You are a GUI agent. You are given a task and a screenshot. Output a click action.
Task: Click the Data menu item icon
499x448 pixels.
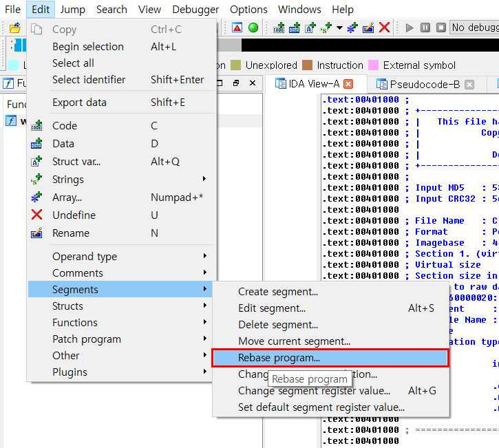[36, 144]
